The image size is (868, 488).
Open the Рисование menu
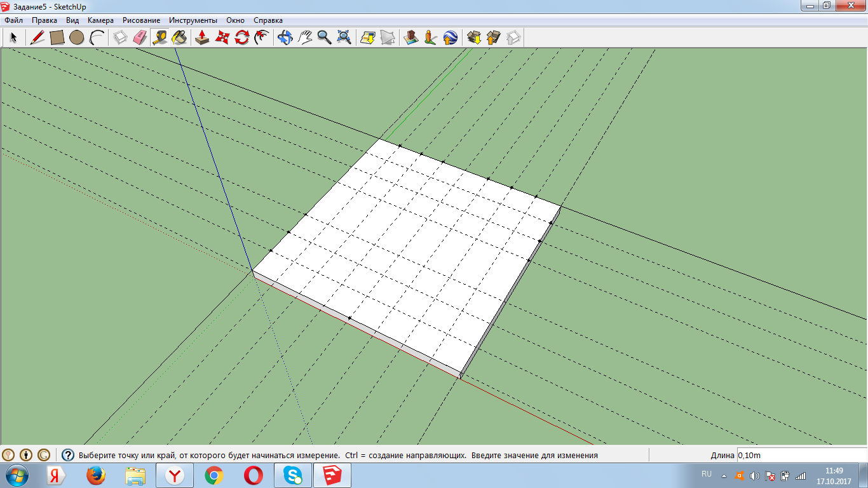[142, 20]
